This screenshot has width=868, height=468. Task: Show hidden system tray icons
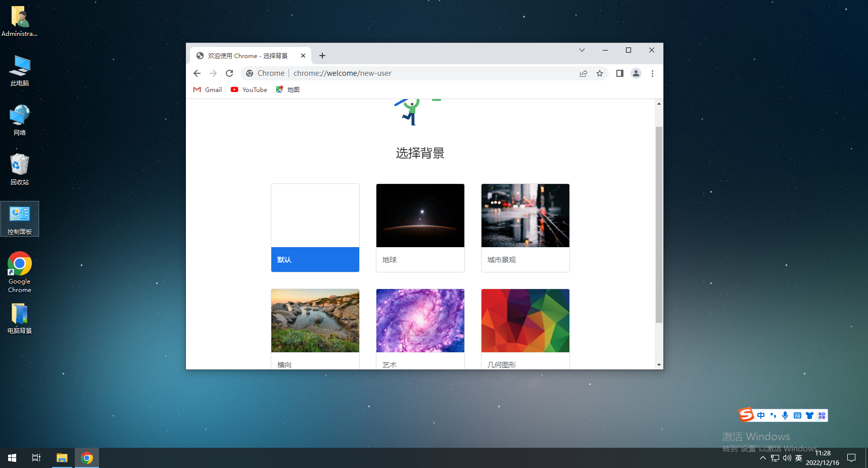[763, 458]
